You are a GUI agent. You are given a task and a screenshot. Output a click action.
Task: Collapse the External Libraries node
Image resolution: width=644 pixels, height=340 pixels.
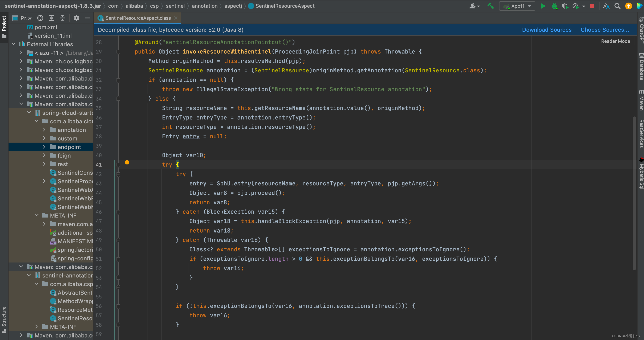pos(13,44)
